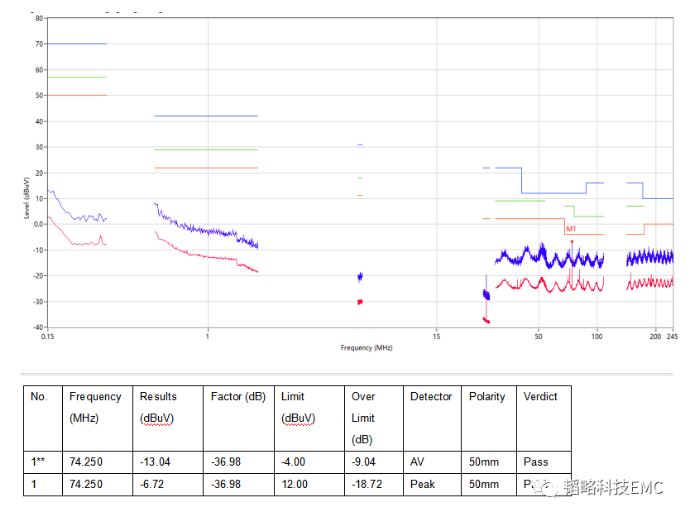Select the Results (dBuV) column header

158,407
